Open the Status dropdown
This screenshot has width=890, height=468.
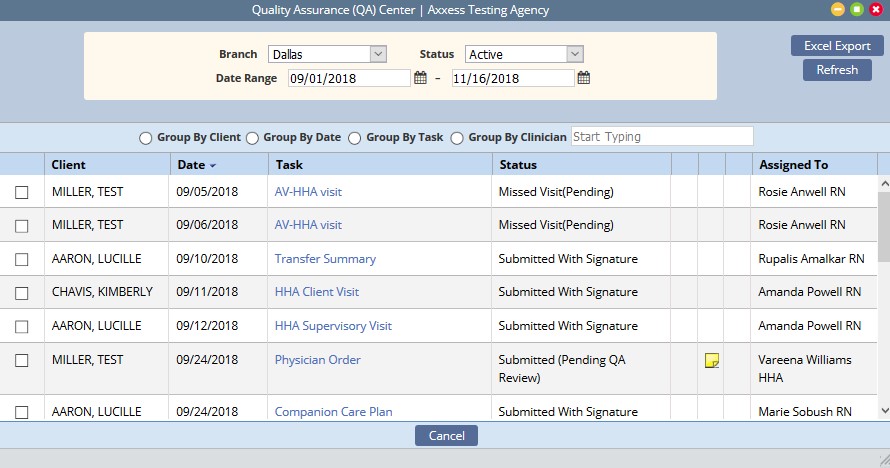[x=575, y=54]
